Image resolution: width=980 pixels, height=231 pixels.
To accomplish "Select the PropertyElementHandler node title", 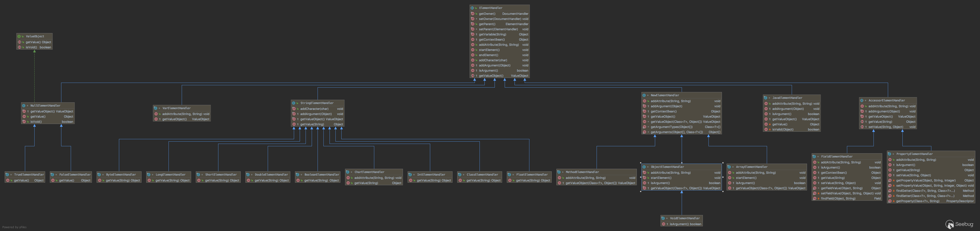I will 914,154.
